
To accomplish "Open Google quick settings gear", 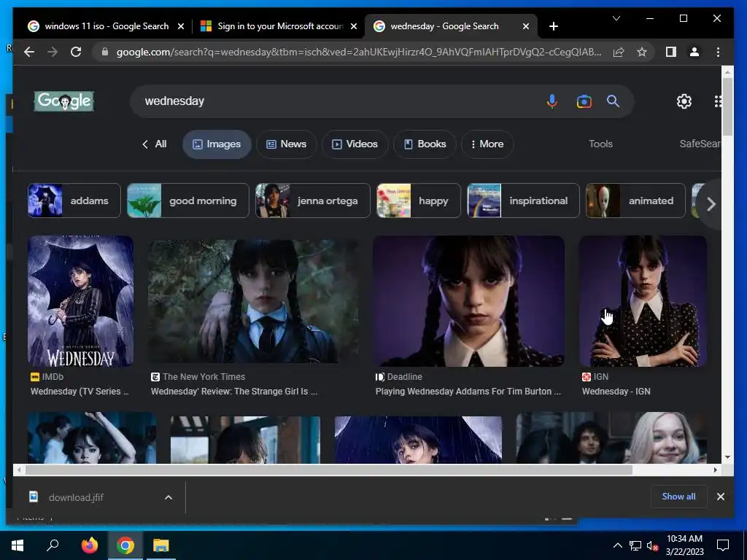I will 684,101.
